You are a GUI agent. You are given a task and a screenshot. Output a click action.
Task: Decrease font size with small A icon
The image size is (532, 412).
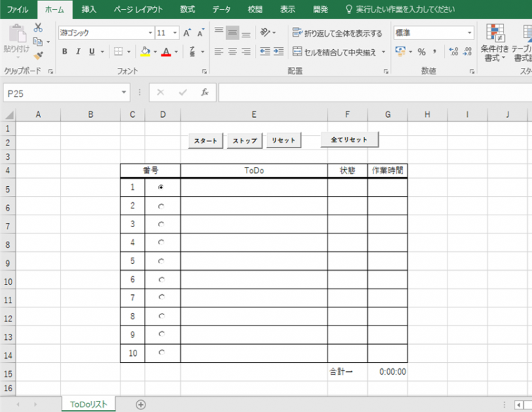tap(201, 33)
